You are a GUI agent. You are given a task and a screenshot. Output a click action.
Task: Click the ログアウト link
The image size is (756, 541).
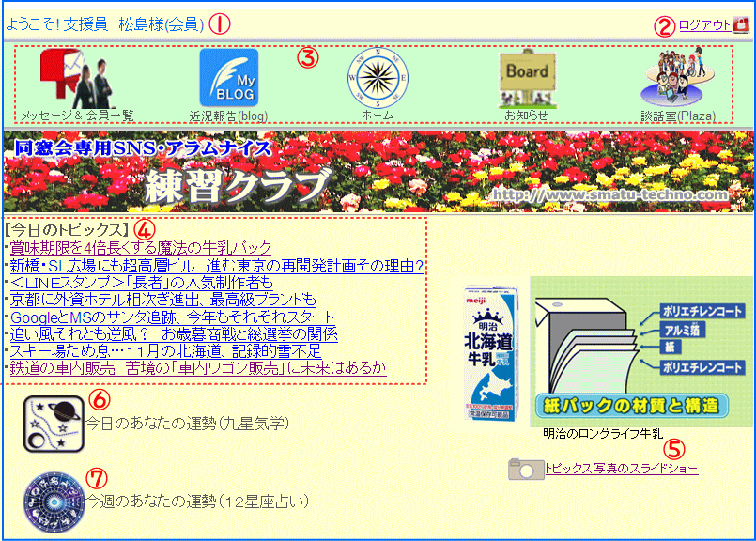pyautogui.click(x=703, y=25)
